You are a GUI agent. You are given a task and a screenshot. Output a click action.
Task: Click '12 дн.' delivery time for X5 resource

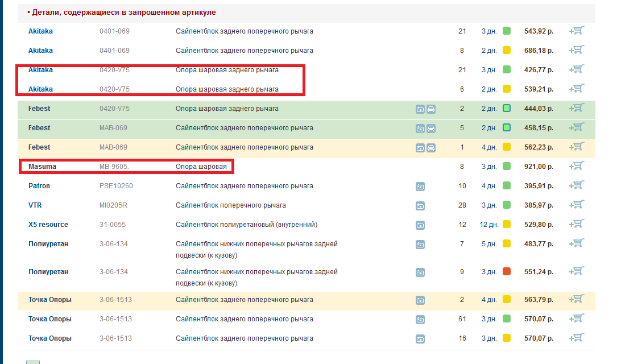[489, 224]
